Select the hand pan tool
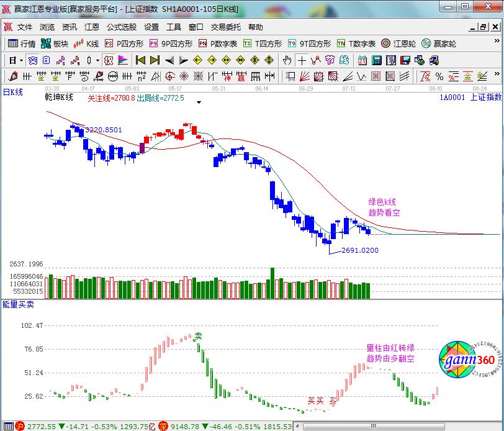 coord(287,60)
